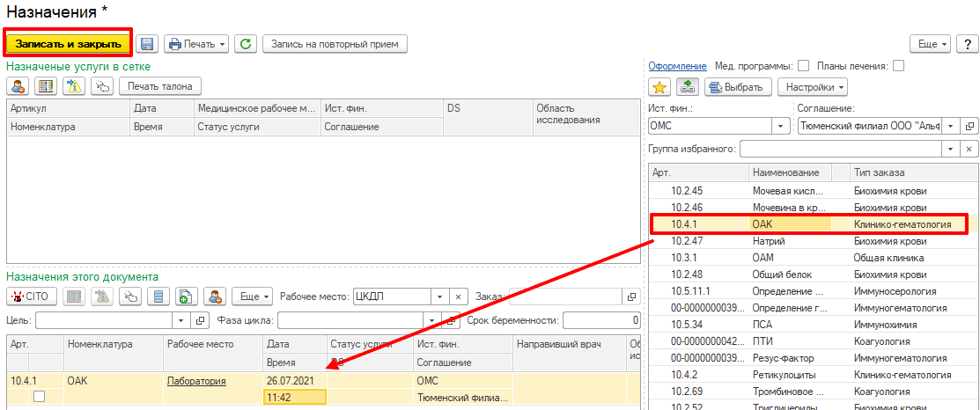Click the copy document icon with green plus
Image resolution: width=980 pixels, height=410 pixels.
[x=185, y=297]
